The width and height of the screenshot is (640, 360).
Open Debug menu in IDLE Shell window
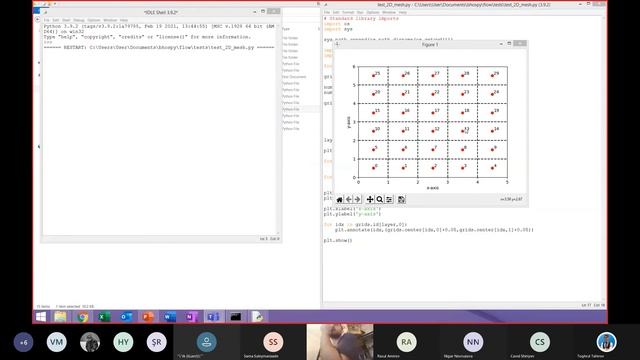pos(79,20)
